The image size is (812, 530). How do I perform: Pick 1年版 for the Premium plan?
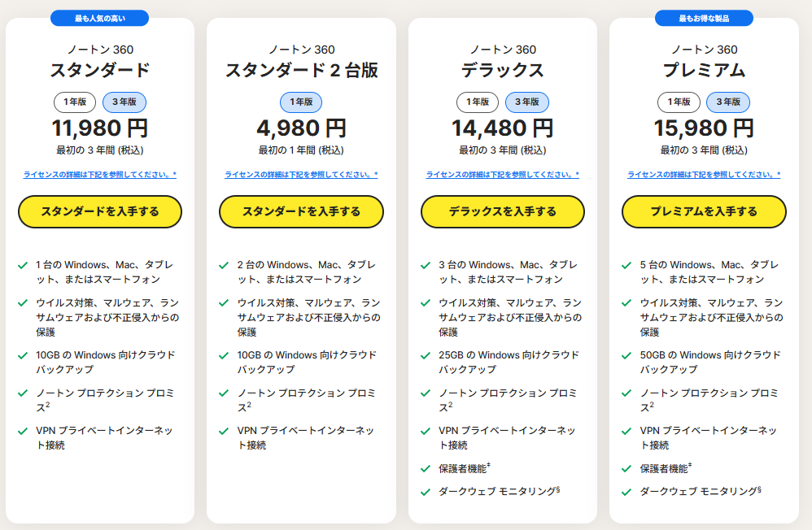pyautogui.click(x=679, y=102)
